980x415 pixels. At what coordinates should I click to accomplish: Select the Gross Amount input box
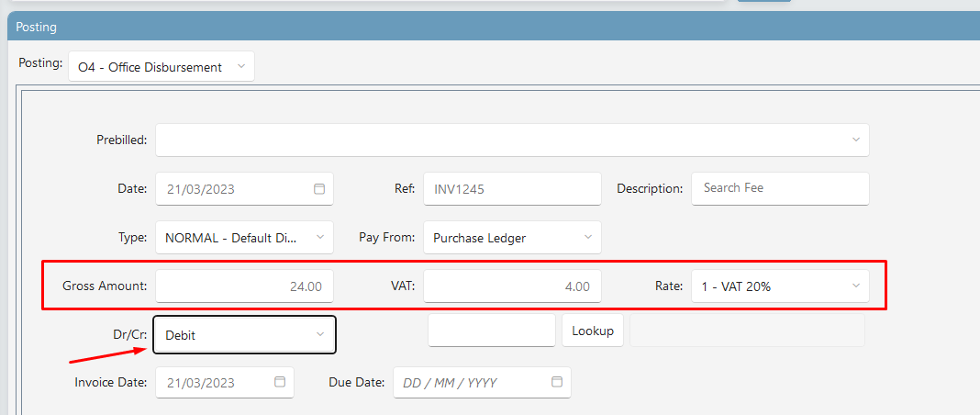(x=244, y=286)
